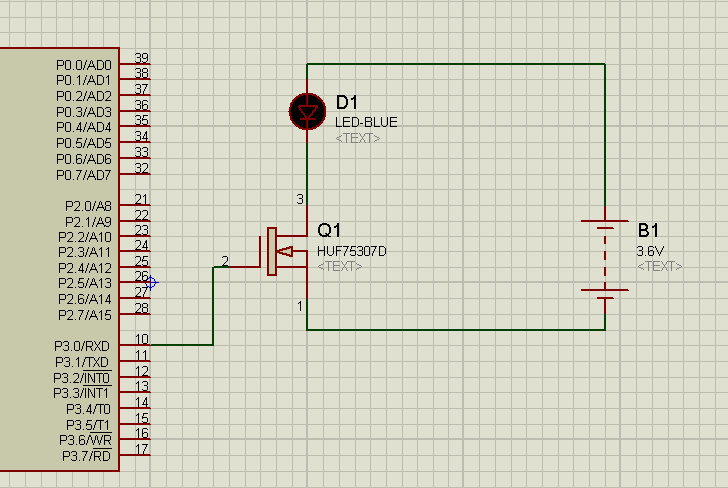Click the <TEXT> placeholder under LED-BLUE
This screenshot has width=728, height=488.
click(357, 138)
